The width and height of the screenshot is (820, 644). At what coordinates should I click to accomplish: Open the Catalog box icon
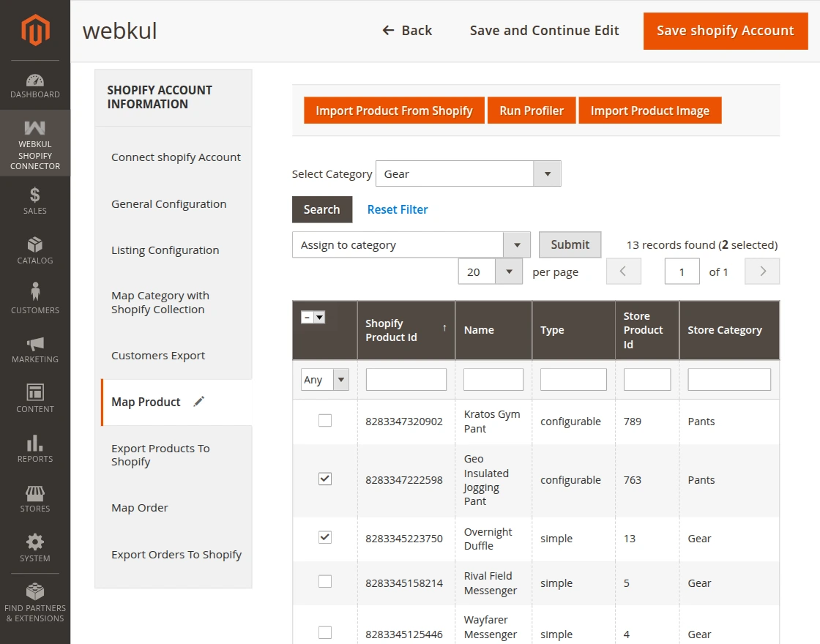(35, 244)
